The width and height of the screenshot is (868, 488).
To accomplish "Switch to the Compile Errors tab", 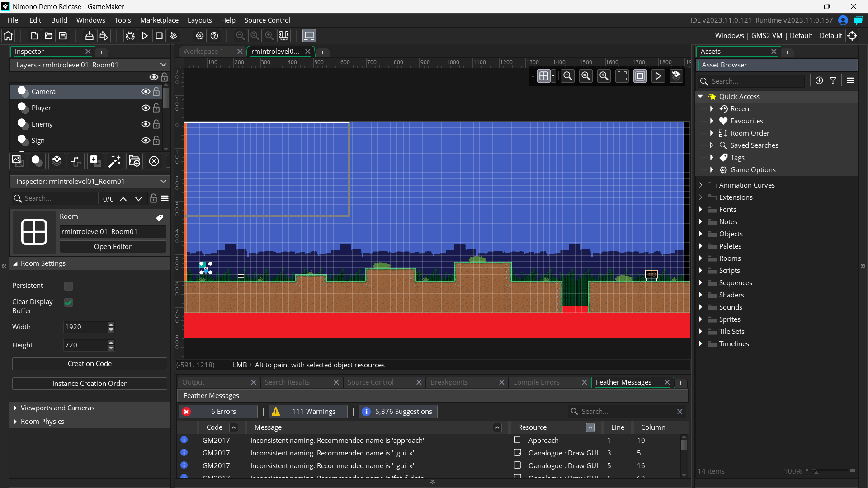I will [x=536, y=382].
